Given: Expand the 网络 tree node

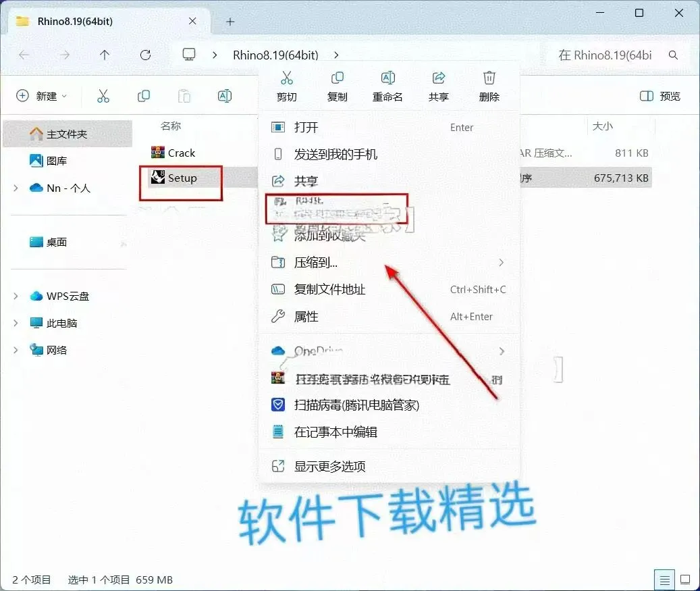Looking at the screenshot, I should (x=16, y=351).
